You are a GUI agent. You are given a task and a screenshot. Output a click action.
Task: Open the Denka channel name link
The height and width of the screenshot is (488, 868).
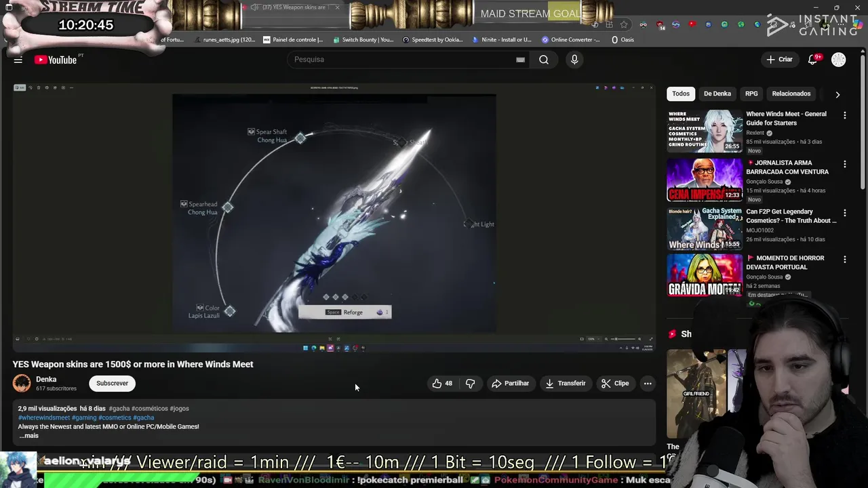46,380
